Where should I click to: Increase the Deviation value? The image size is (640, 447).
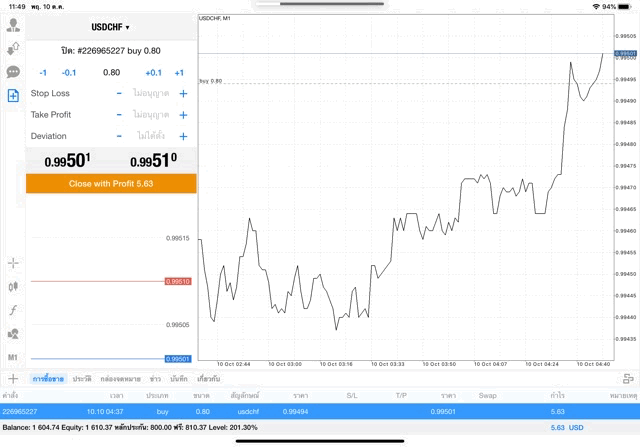183,136
